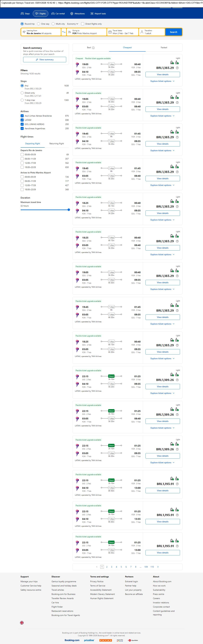Enable the Direct flights only checkbox
This screenshot has height=644, width=203.
(83, 24)
